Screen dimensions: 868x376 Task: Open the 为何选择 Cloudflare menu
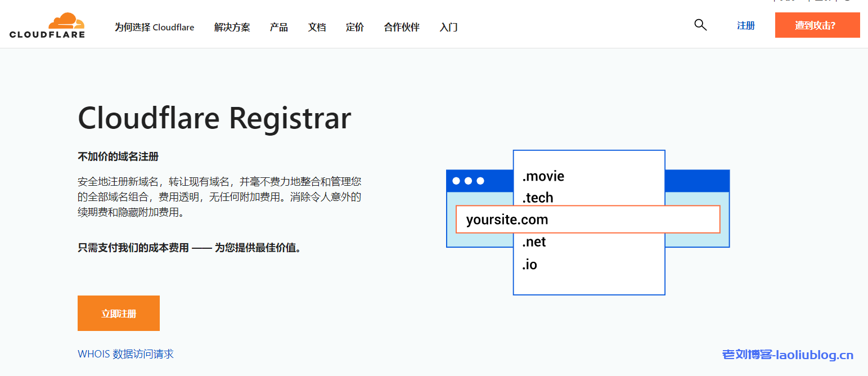tap(155, 27)
